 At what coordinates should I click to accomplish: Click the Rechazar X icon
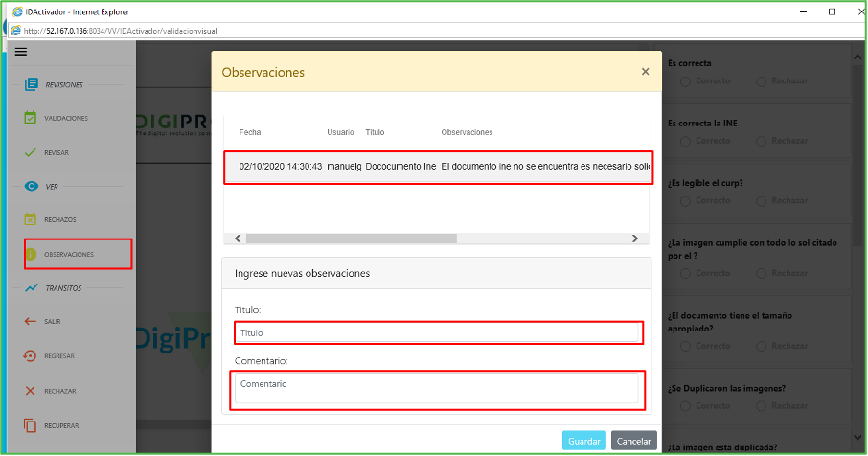(31, 391)
